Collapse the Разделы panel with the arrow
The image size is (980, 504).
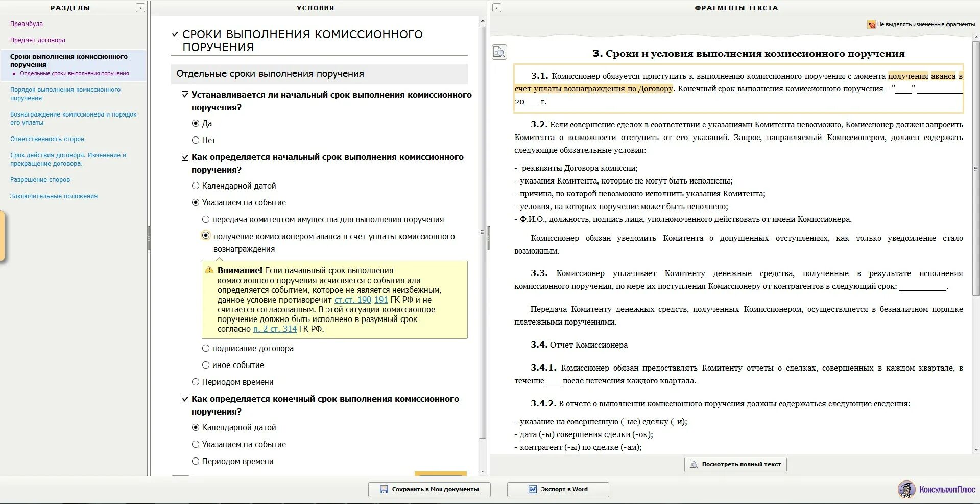(140, 8)
